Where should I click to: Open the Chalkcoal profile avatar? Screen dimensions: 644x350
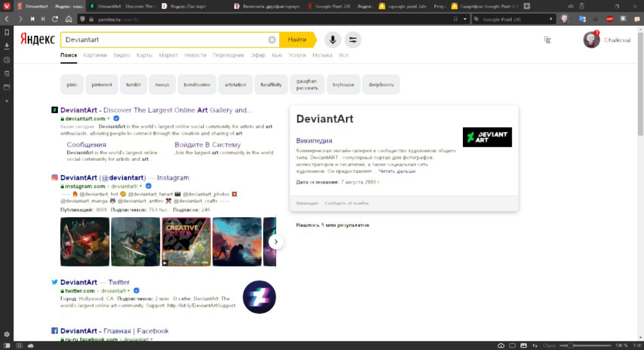pos(592,40)
